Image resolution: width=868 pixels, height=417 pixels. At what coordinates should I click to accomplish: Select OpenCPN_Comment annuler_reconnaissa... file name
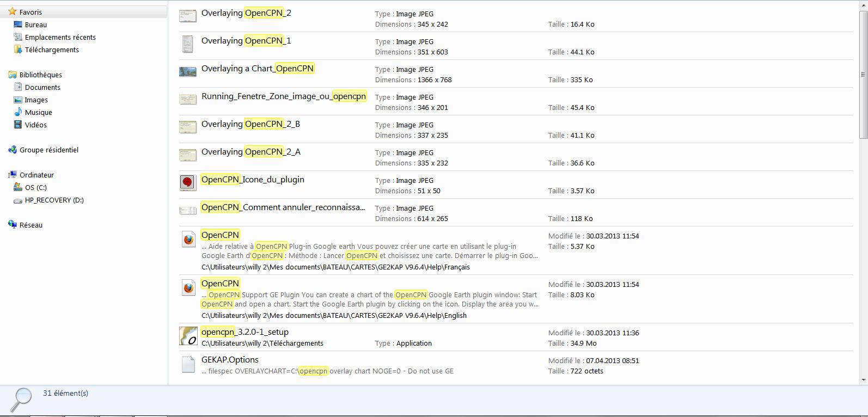pyautogui.click(x=283, y=207)
